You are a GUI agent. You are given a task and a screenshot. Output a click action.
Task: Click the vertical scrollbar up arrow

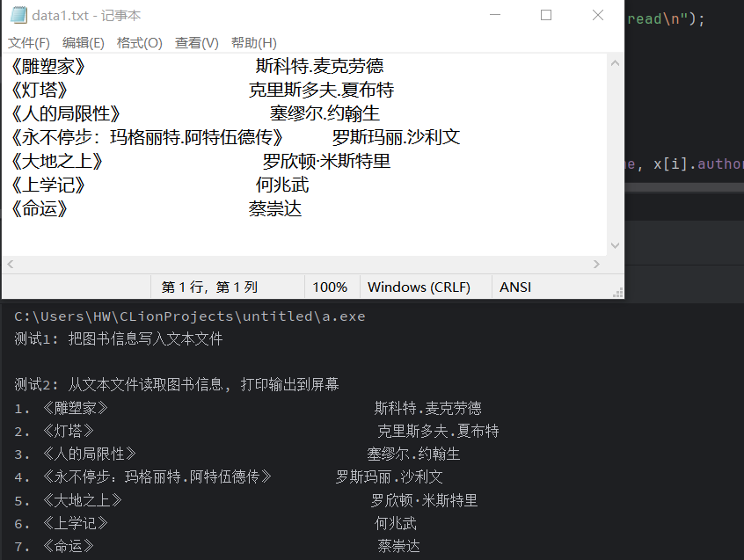615,63
